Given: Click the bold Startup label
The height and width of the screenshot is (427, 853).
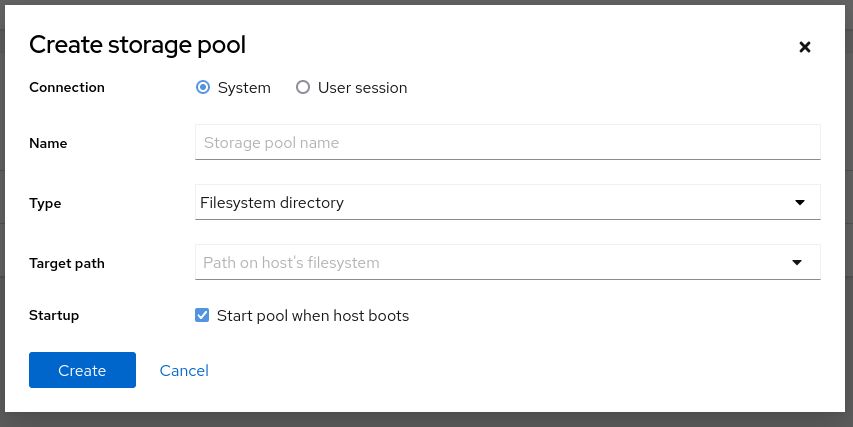Looking at the screenshot, I should pos(54,316).
